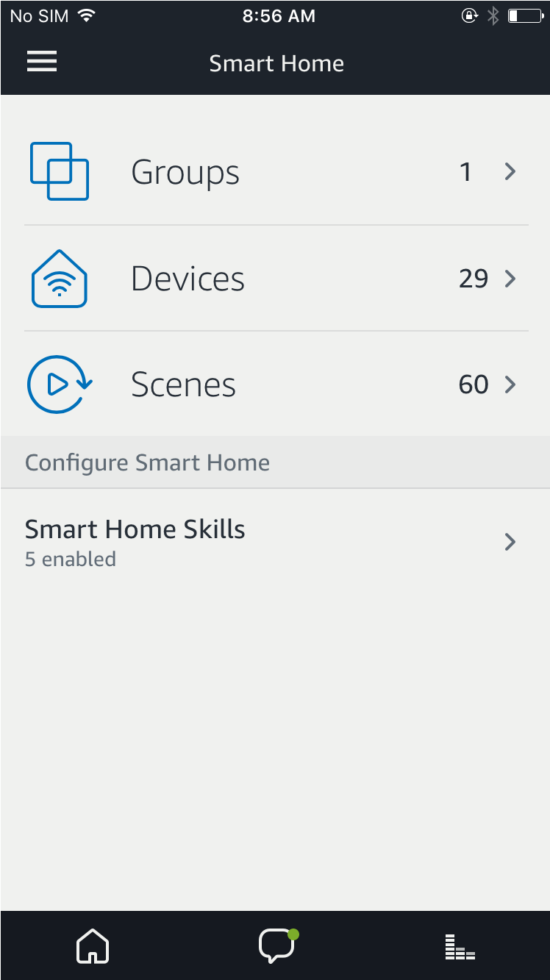Tap the 60 scenes count
The height and width of the screenshot is (980, 550).
[x=473, y=385]
